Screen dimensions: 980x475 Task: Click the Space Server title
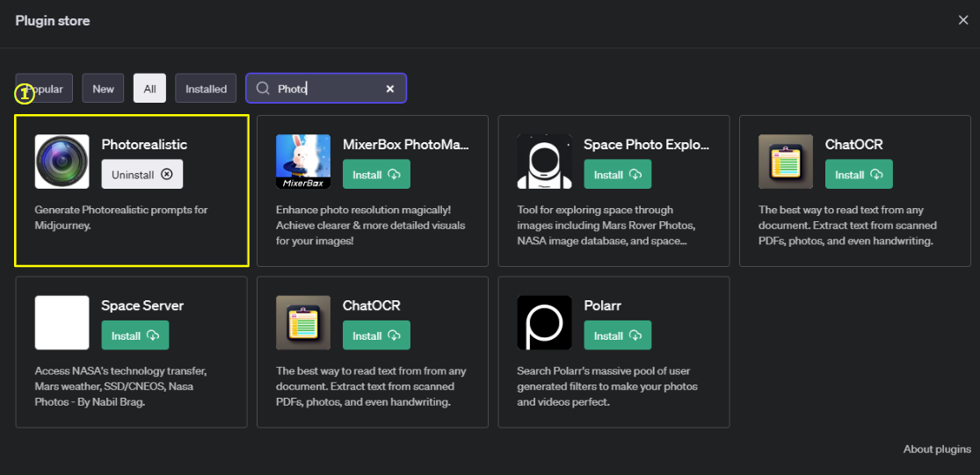142,306
